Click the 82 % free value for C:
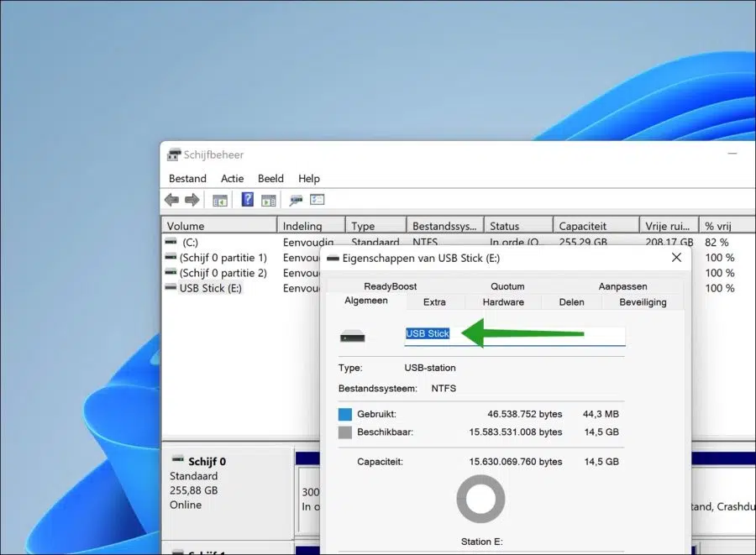Image resolution: width=756 pixels, height=555 pixels. click(x=717, y=242)
